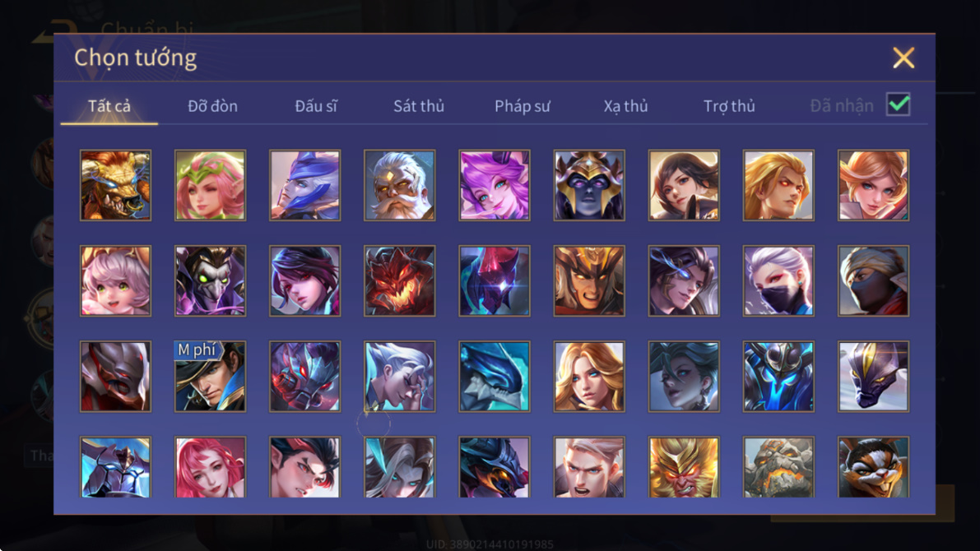The height and width of the screenshot is (551, 980).
Task: Select the purple-haired girl with horns
Action: (495, 185)
